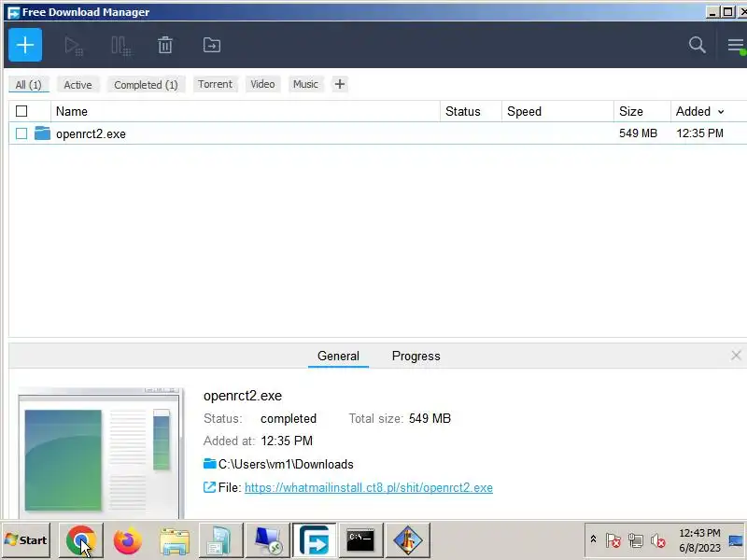Switch to the Completed (1) filter
747x560 pixels.
coord(146,85)
